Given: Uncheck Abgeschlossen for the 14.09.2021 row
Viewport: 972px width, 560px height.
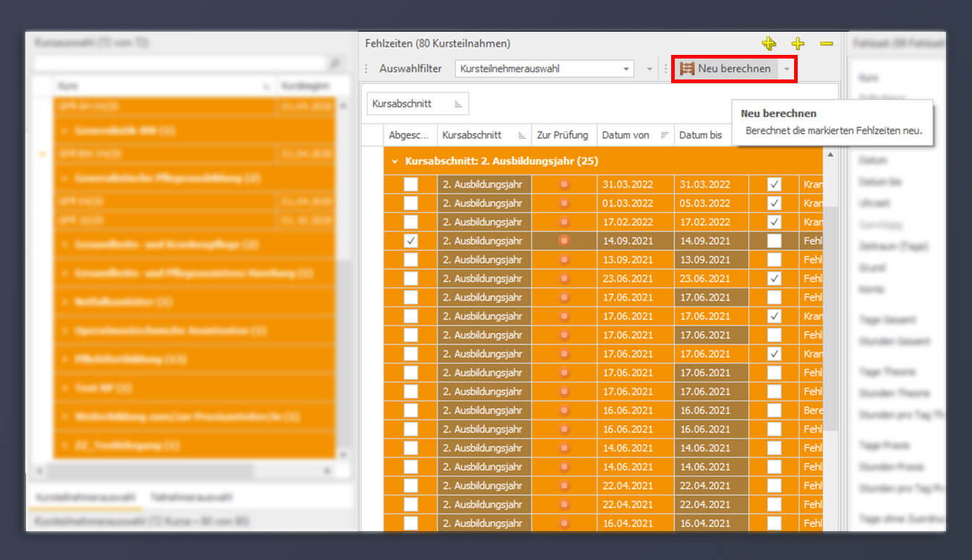Looking at the screenshot, I should [410, 241].
